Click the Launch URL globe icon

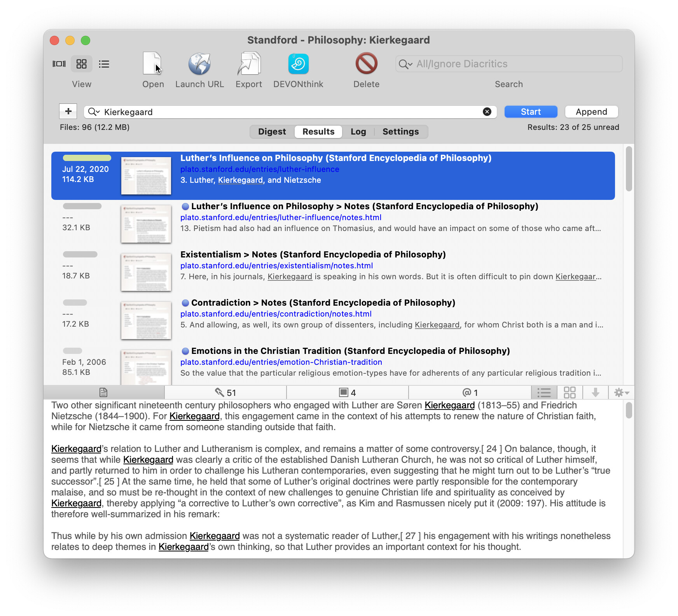coord(199,64)
